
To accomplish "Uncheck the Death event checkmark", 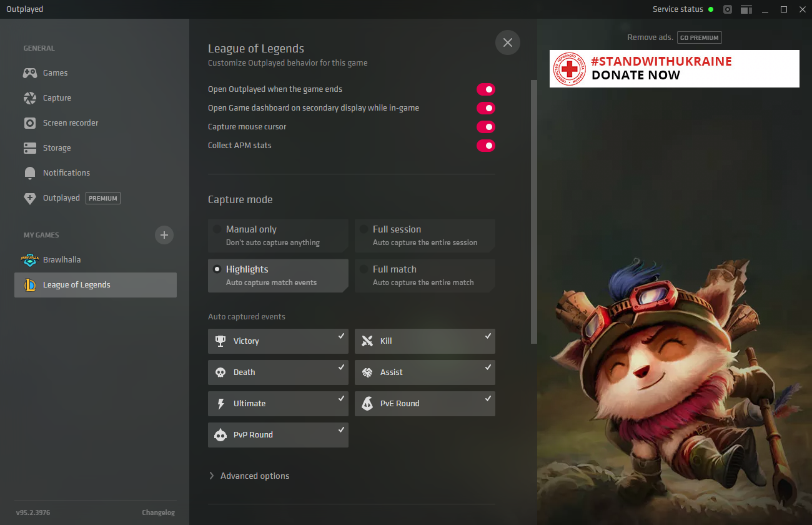I will coord(341,367).
